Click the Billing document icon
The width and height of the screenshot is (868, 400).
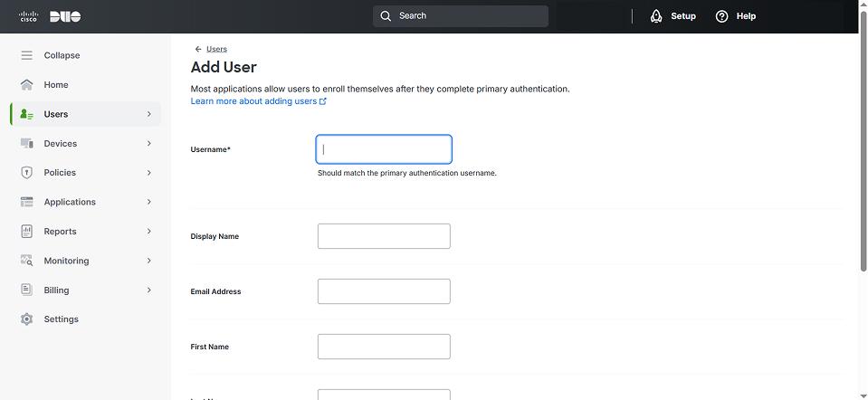(26, 290)
